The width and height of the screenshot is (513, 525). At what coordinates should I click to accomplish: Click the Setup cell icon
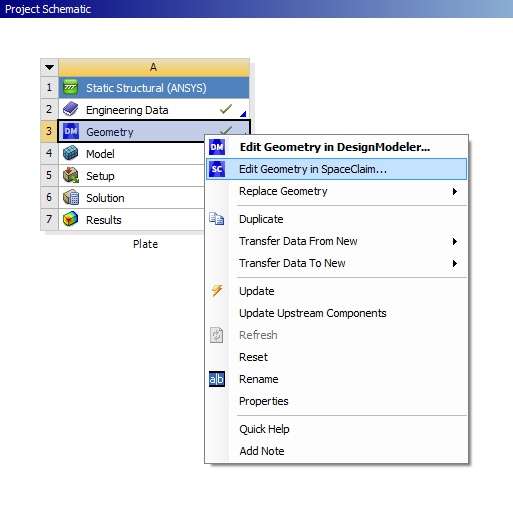71,175
